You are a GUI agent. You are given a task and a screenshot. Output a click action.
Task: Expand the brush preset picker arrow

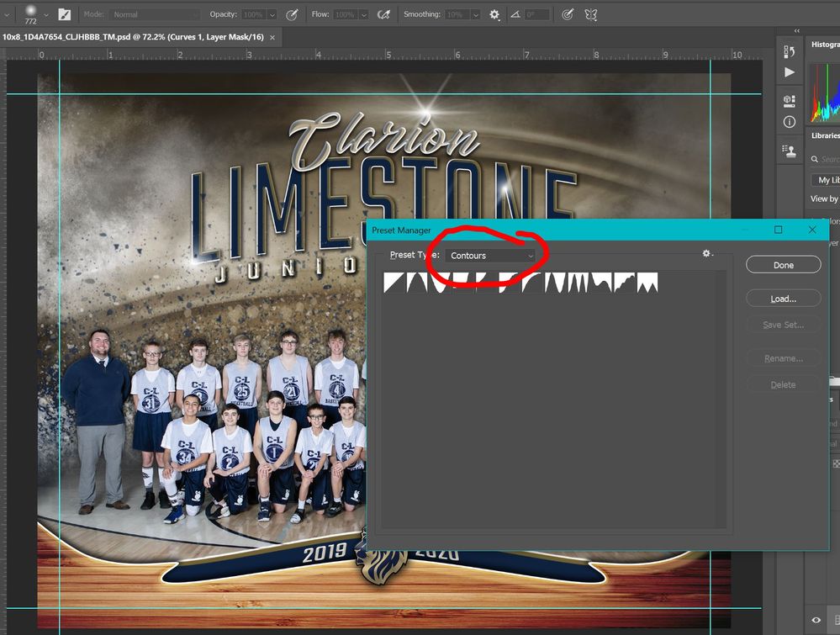[46, 15]
